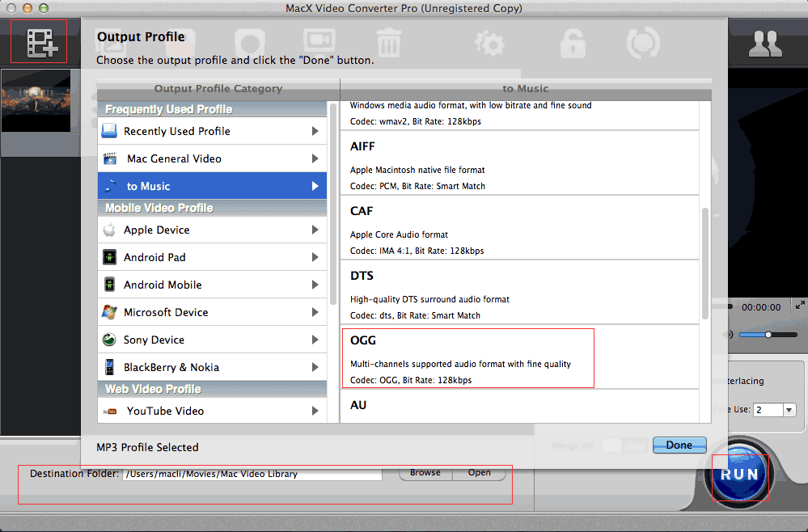Click the Destination Folder path field
Image resolution: width=808 pixels, height=532 pixels.
coord(252,474)
